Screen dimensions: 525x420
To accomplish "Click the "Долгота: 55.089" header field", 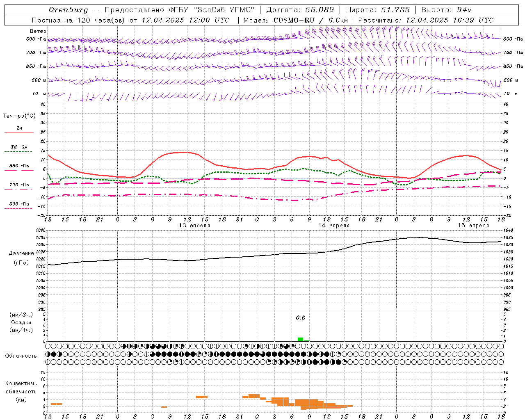I will coord(300,10).
